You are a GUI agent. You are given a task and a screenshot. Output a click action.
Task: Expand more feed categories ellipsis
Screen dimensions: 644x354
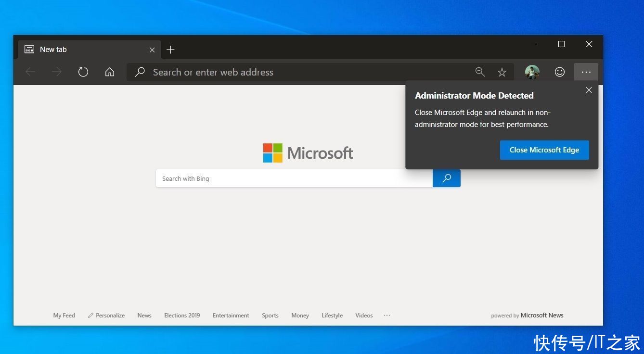[x=387, y=316]
